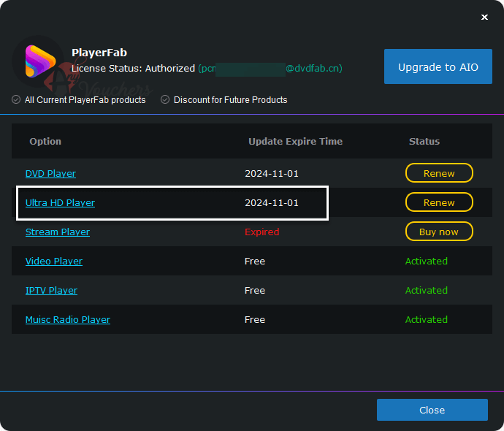Click the Update Expire Time column header

click(x=295, y=142)
